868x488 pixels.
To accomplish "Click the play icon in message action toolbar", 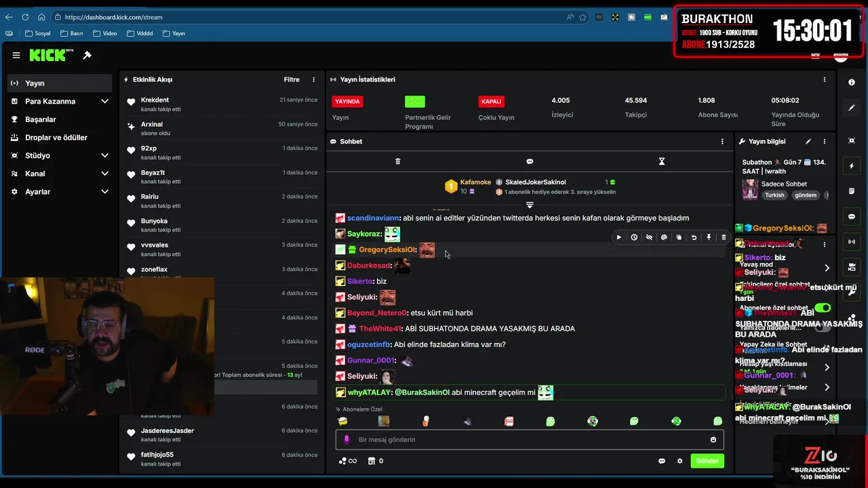I will pos(618,237).
